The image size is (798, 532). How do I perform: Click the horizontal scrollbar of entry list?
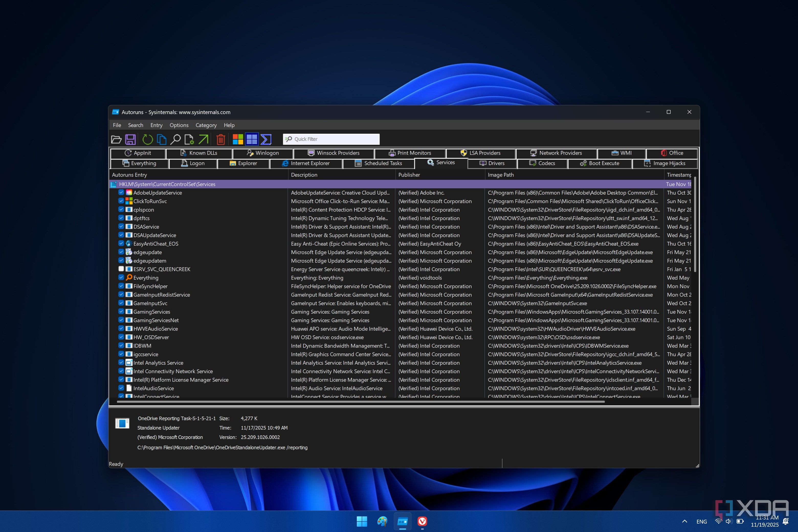click(360, 402)
